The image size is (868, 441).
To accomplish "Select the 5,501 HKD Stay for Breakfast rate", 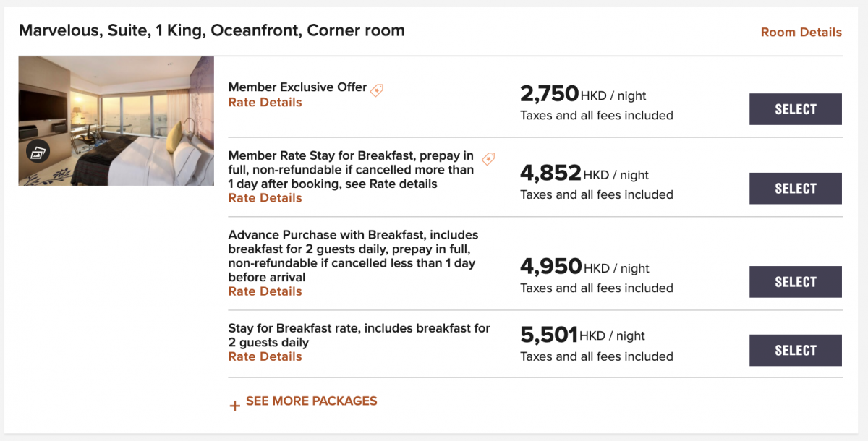I will (x=796, y=351).
